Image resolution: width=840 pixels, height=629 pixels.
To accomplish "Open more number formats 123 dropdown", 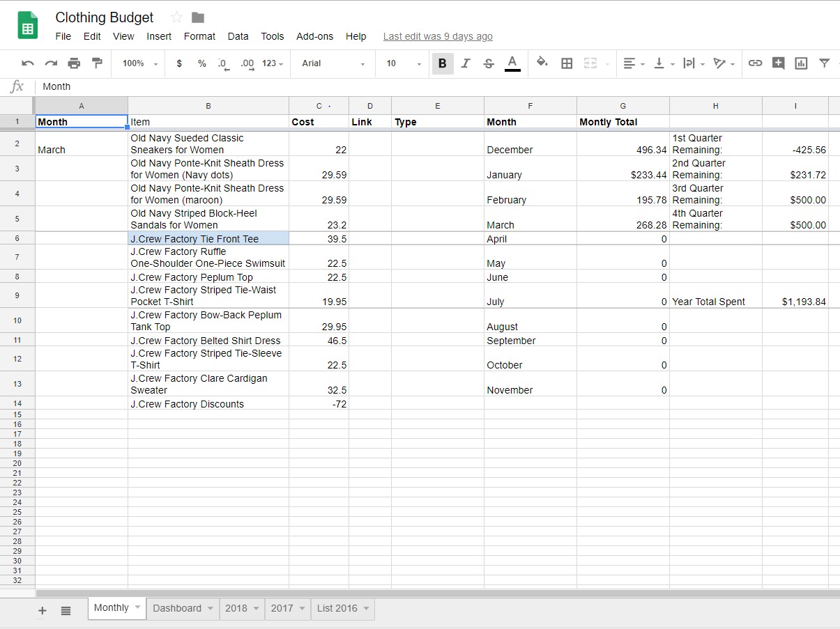I will [x=273, y=63].
